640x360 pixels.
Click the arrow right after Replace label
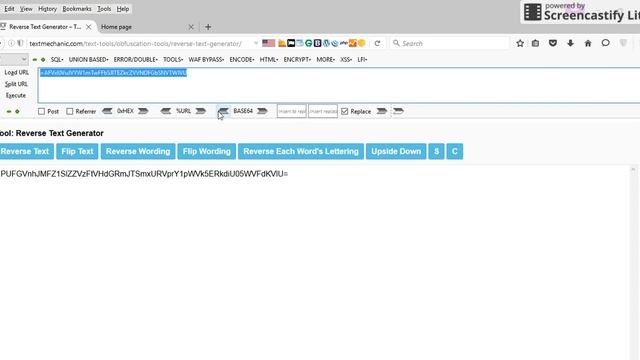pos(382,111)
